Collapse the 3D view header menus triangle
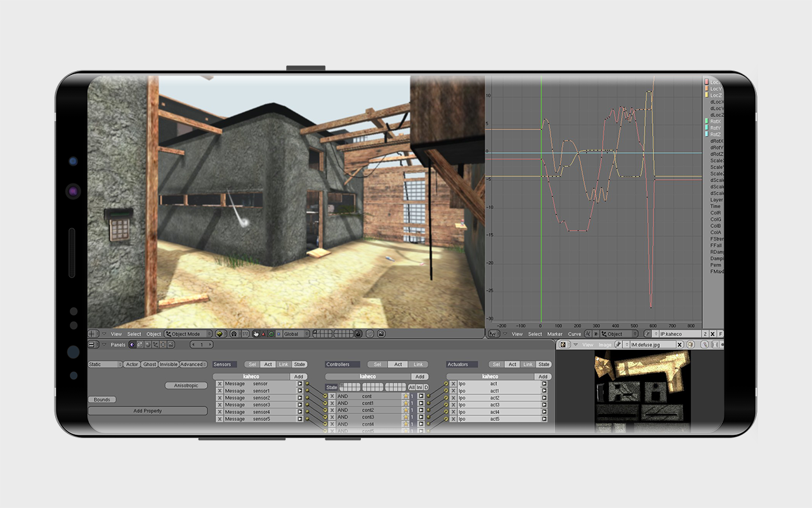Screen dimensions: 812x508 pos(104,334)
